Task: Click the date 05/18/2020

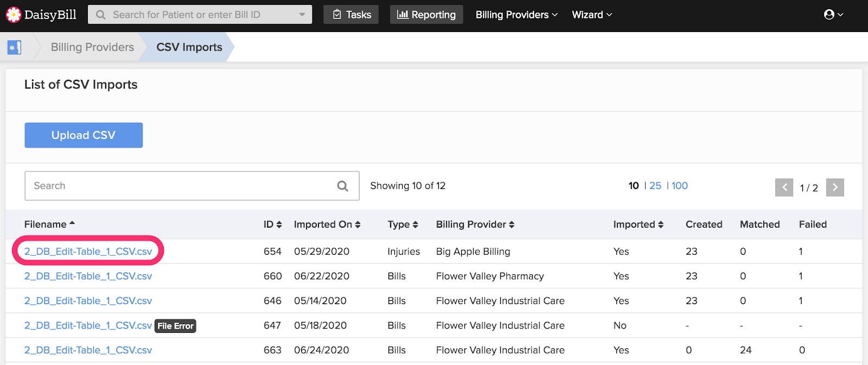Action: click(321, 325)
